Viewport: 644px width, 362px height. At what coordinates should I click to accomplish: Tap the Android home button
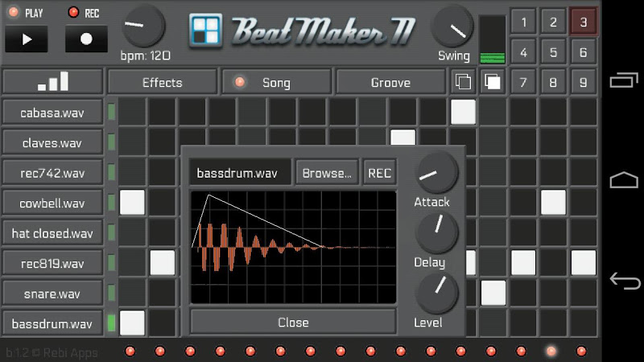[623, 179]
